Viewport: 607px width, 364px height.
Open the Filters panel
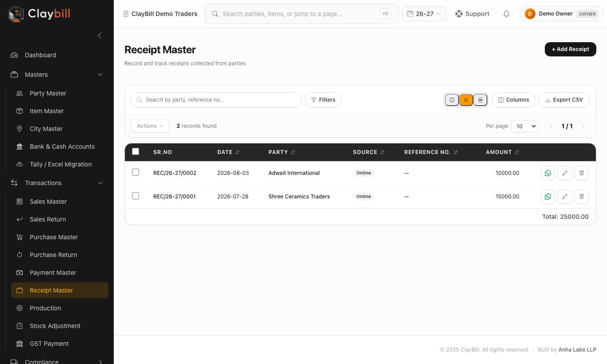(x=323, y=100)
